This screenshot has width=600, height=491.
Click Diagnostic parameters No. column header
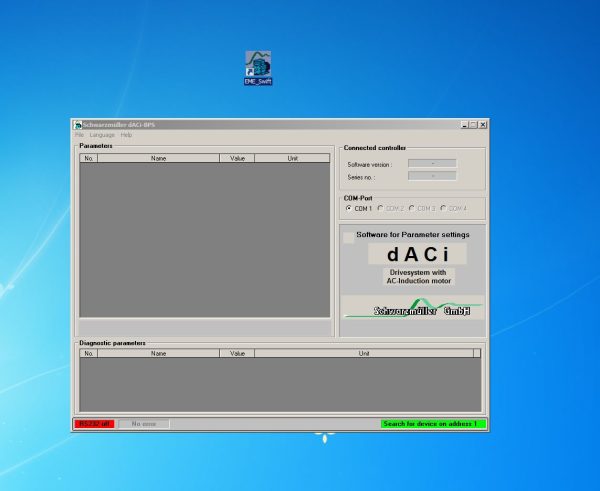[89, 353]
